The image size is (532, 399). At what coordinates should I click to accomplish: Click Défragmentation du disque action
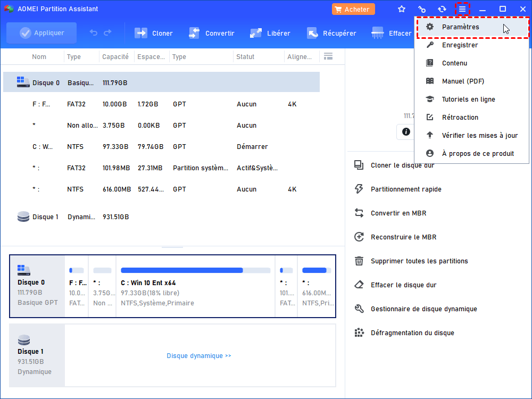pyautogui.click(x=404, y=333)
